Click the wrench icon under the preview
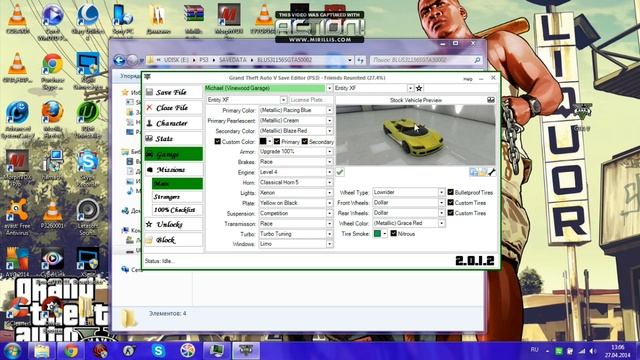Image resolution: width=640 pixels, height=360 pixels. coord(492,172)
